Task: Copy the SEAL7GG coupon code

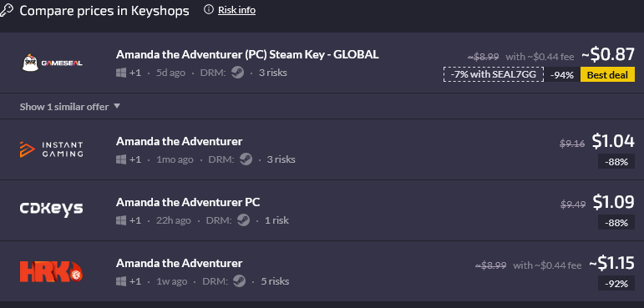Action: tap(494, 75)
